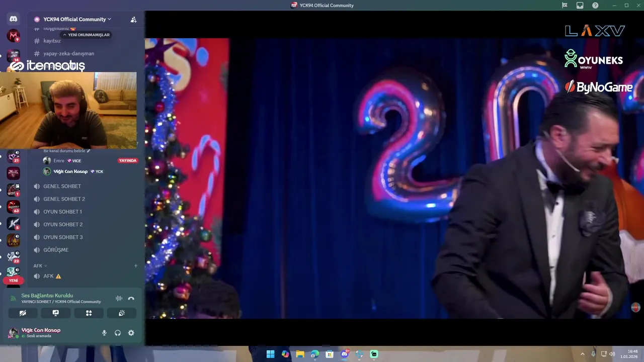Click microphone icon in system tray
The image size is (644, 362).
(x=594, y=354)
